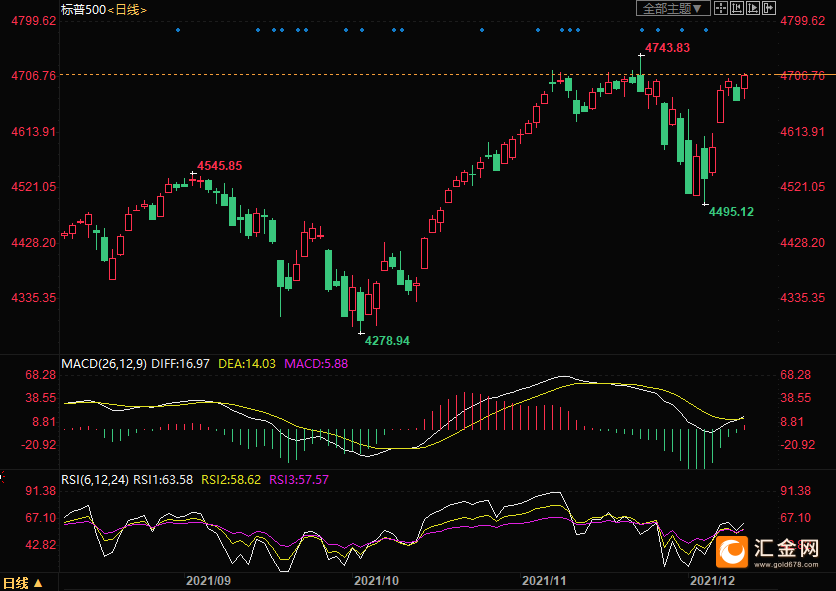Click the left axis 4706.76 current price label
The width and height of the screenshot is (836, 591).
pos(34,76)
